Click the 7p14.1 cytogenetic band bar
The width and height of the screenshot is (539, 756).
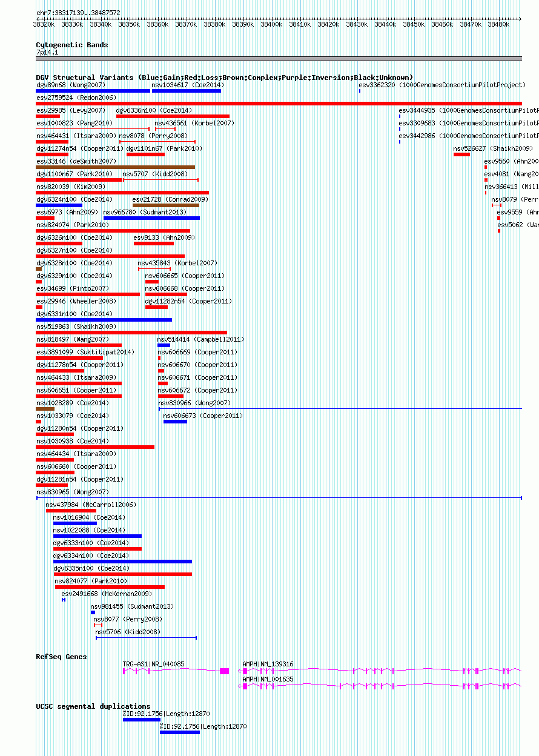coord(279,59)
